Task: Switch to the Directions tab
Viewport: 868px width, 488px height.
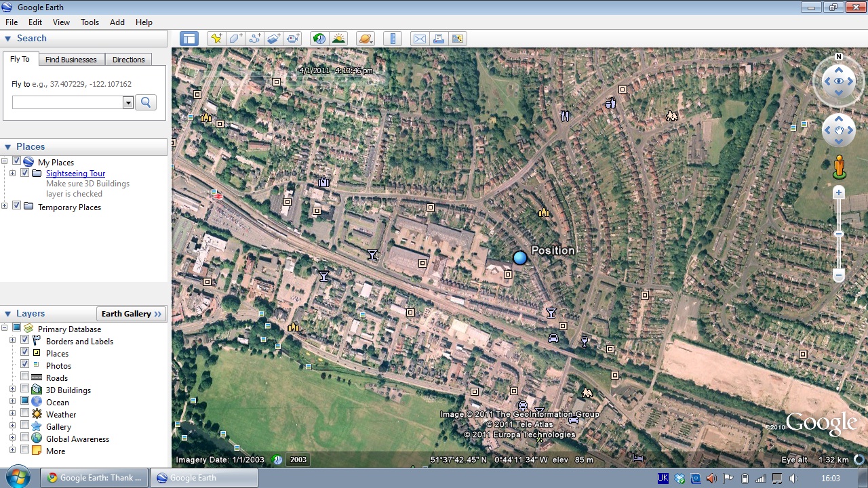Action: click(128, 60)
